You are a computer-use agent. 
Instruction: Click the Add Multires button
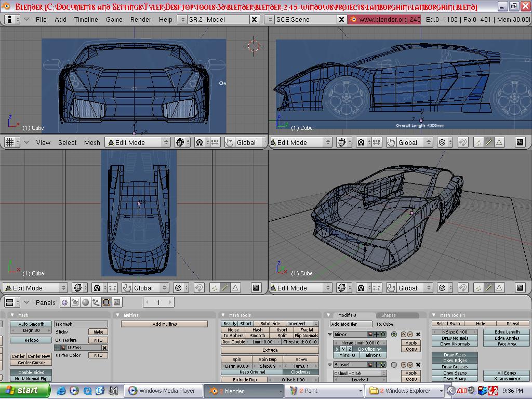pos(164,324)
